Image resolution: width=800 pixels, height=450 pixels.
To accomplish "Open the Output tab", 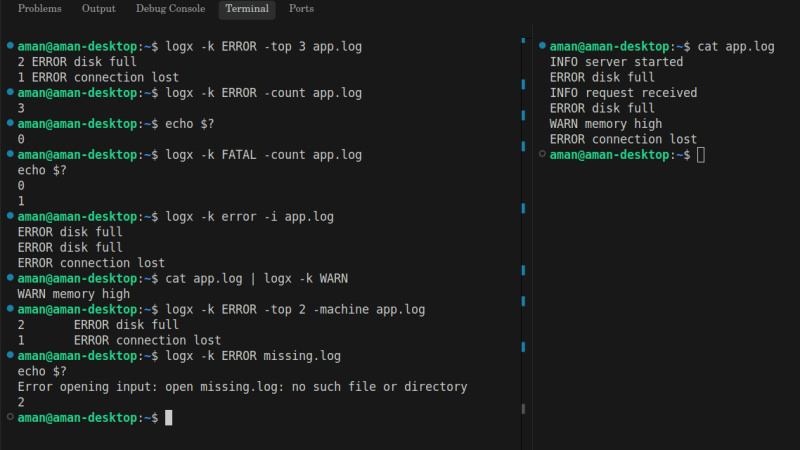I will pos(98,9).
